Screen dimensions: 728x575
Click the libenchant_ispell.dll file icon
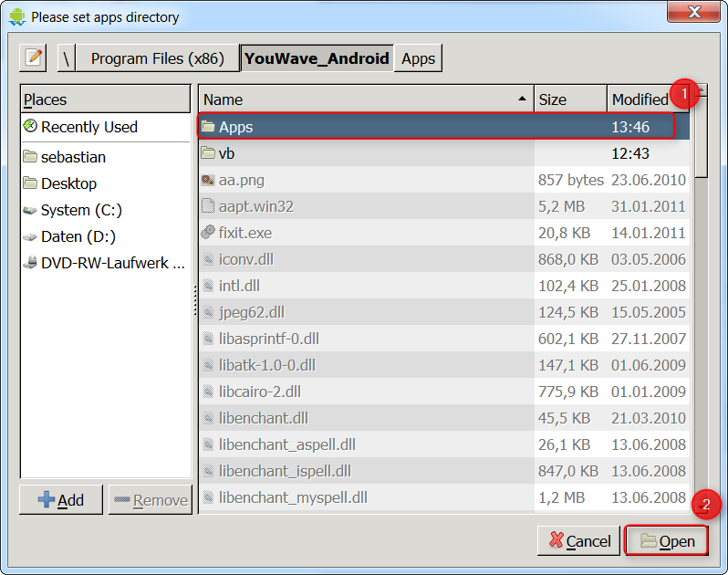209,471
